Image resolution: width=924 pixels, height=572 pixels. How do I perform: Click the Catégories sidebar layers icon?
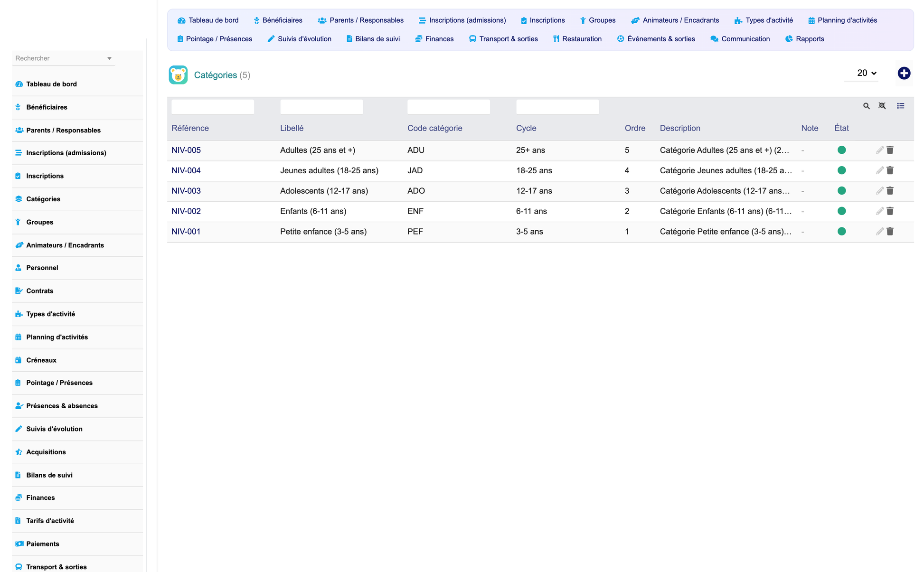19,199
